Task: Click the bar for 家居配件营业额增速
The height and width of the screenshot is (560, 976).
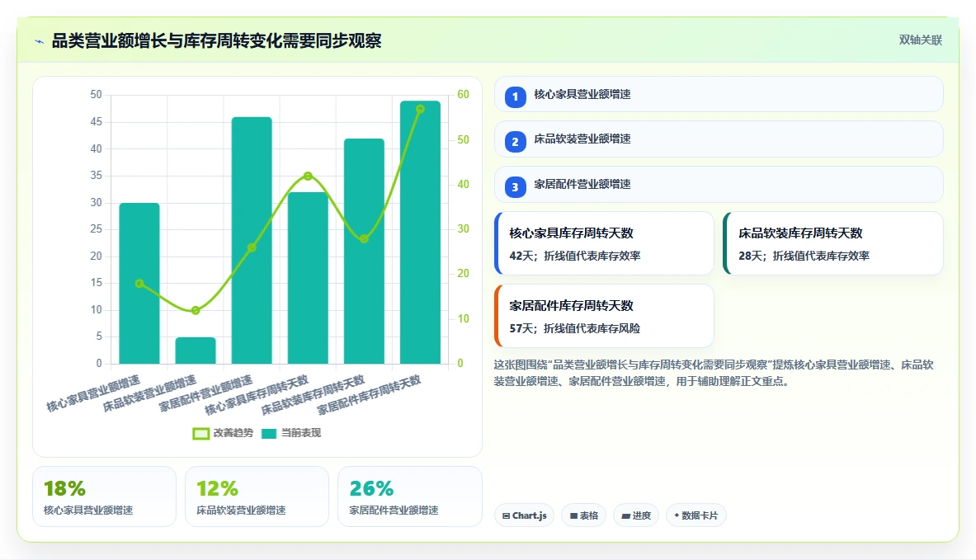Action: 252,240
